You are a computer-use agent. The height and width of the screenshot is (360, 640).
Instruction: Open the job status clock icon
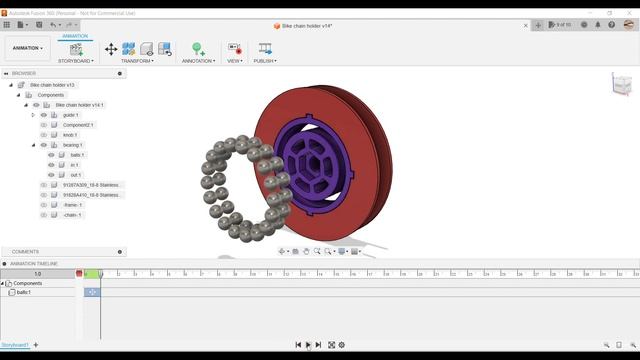584,25
